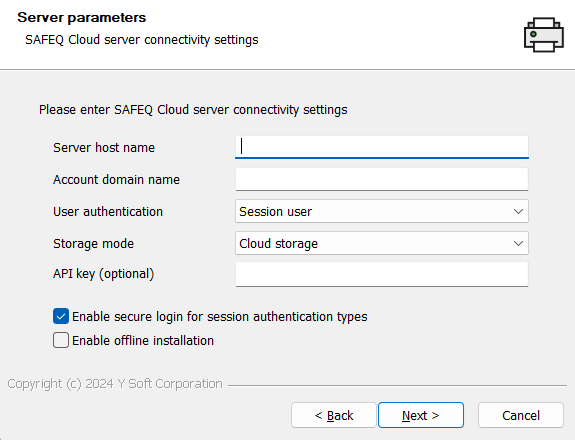Disable the secure login checkbox

61,316
